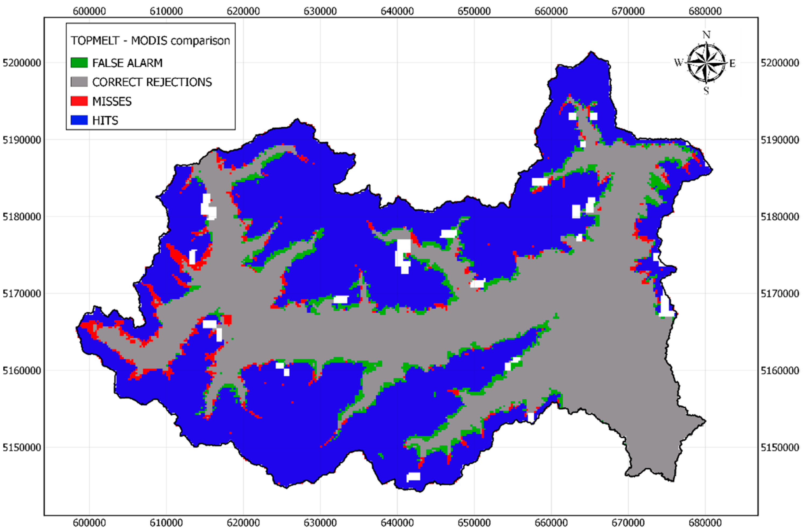Click the N letter above compass rose

706,35
